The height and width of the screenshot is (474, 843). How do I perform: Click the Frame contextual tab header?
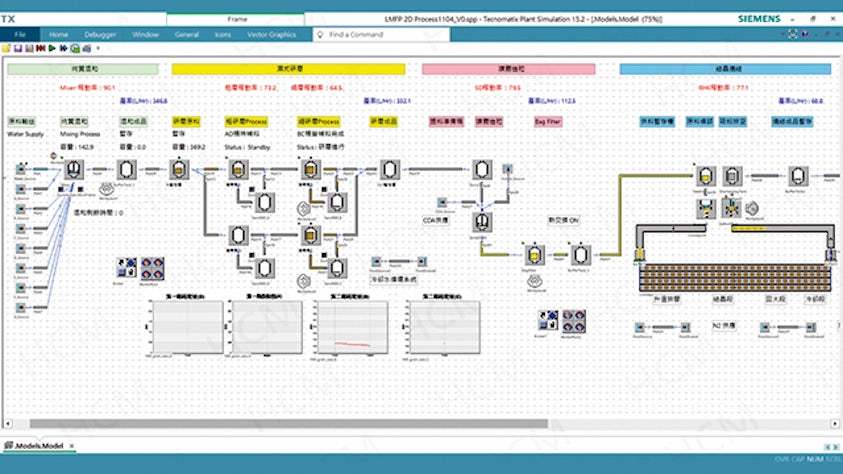pos(237,19)
